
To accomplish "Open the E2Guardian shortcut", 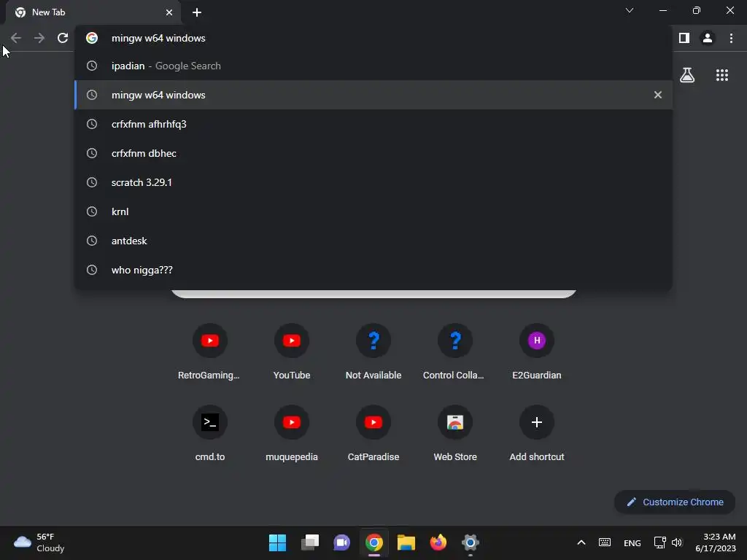I will click(x=537, y=352).
